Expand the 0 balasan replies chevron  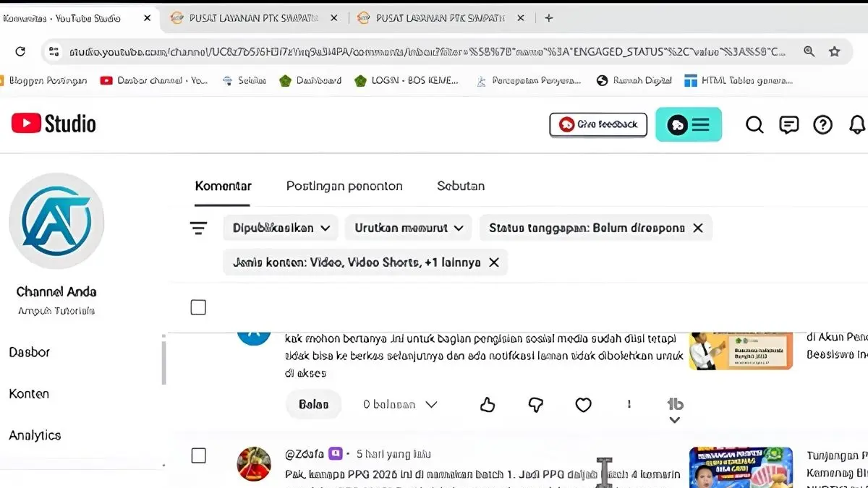(x=431, y=405)
